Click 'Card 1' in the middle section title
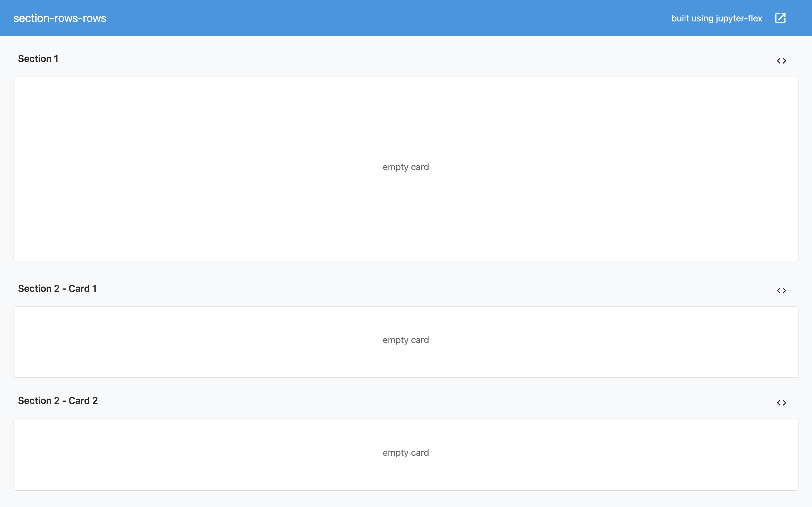The width and height of the screenshot is (812, 507). pyautogui.click(x=82, y=288)
